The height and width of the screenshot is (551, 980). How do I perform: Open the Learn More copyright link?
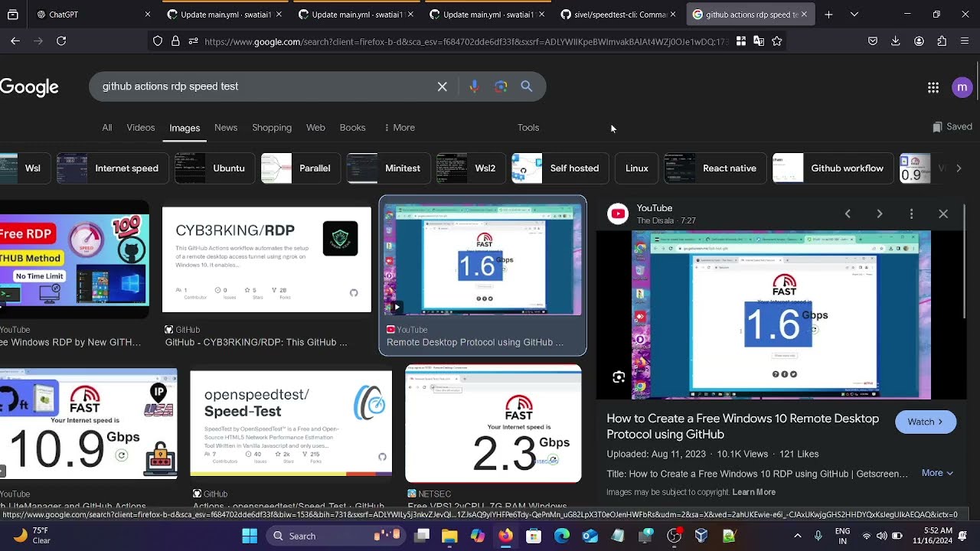point(754,492)
